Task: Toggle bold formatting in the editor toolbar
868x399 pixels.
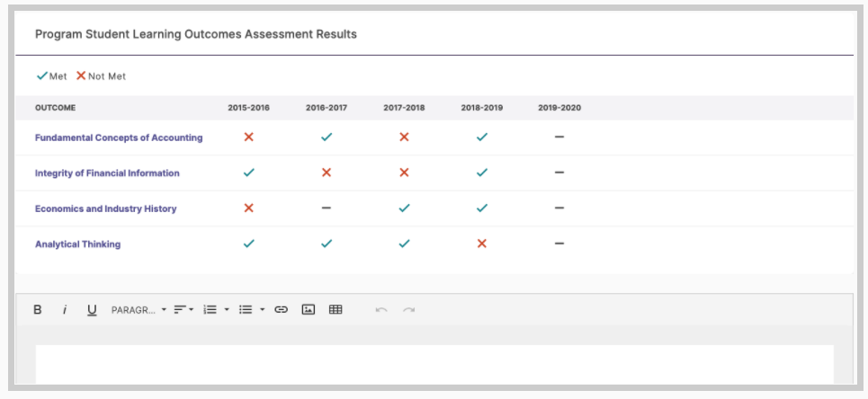Action: click(x=38, y=310)
